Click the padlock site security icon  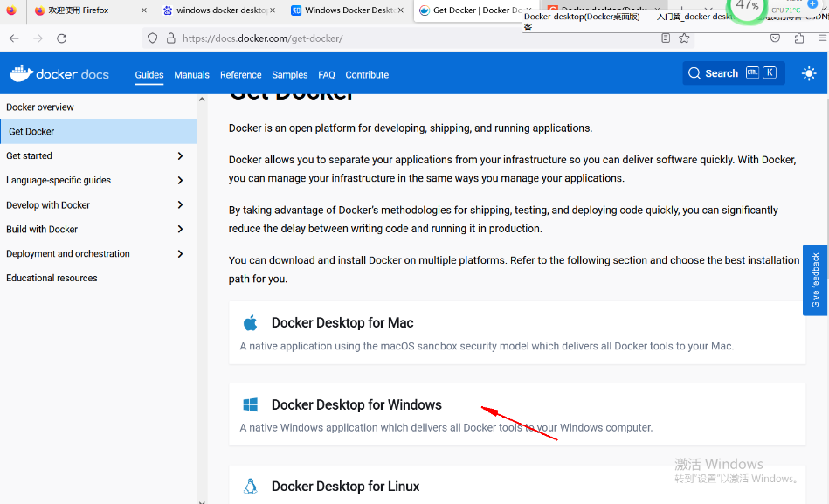point(170,38)
